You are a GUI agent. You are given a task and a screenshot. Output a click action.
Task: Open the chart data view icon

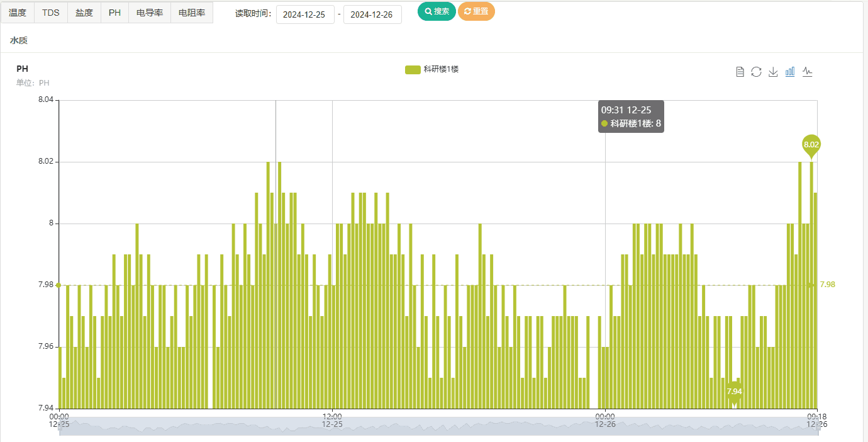click(740, 72)
